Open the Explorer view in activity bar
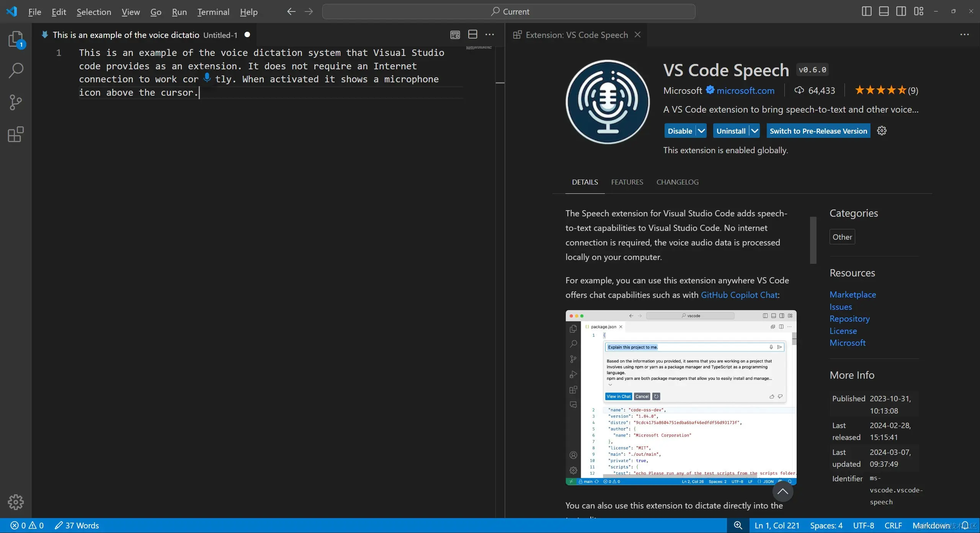The image size is (980, 533). pyautogui.click(x=16, y=39)
